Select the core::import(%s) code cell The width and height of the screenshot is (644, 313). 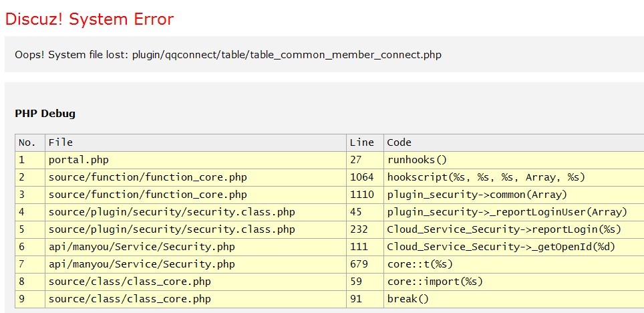514,282
